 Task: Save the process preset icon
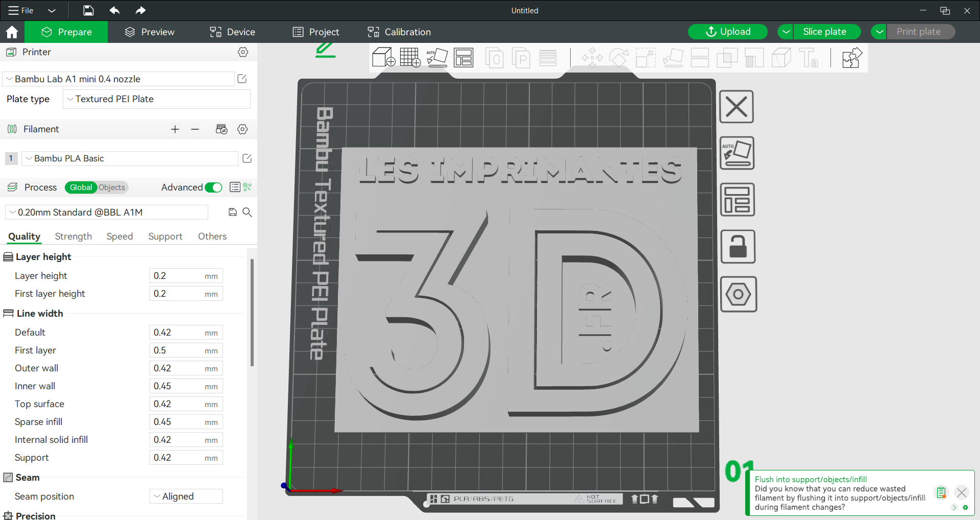(233, 212)
